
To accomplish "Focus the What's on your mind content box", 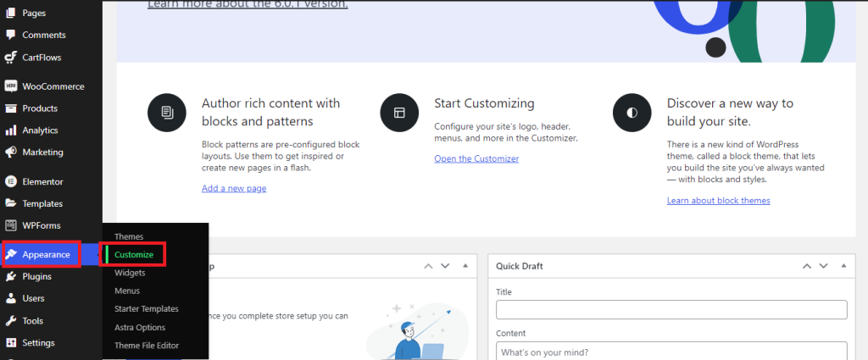I will [x=671, y=352].
